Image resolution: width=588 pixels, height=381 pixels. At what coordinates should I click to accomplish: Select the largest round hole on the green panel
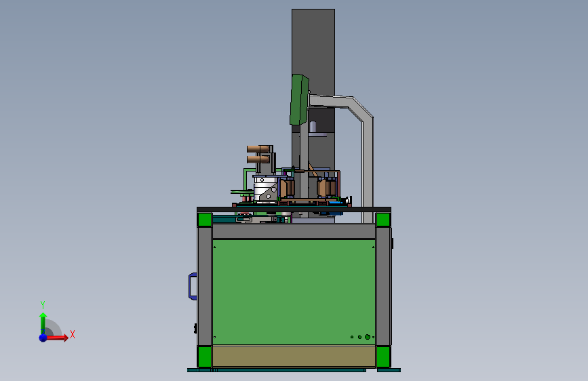368,337
